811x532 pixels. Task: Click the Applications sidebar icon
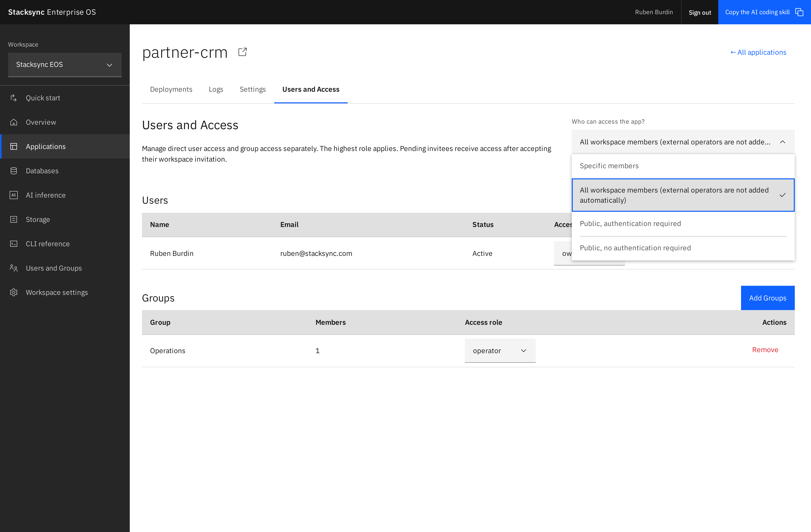pyautogui.click(x=14, y=146)
